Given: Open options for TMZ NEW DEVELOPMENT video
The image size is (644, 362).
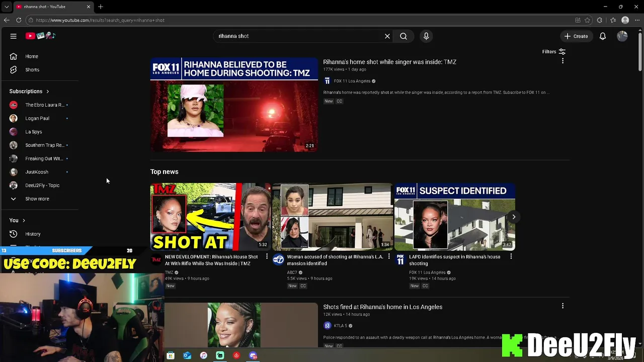Looking at the screenshot, I should click(267, 256).
